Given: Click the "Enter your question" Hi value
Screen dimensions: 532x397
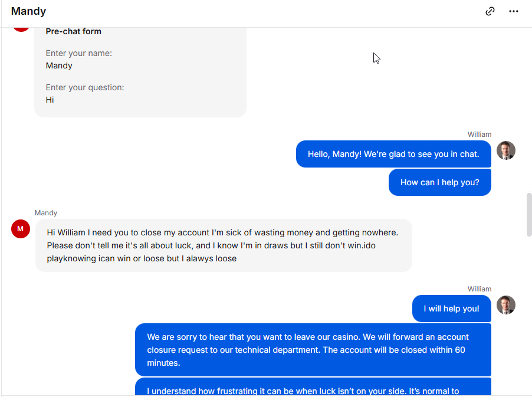Looking at the screenshot, I should pos(50,100).
